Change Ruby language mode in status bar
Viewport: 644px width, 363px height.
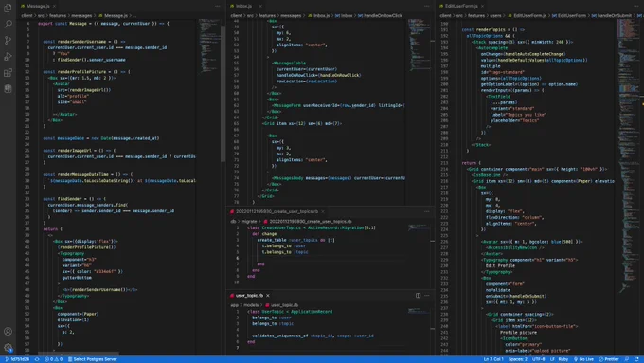(563, 359)
